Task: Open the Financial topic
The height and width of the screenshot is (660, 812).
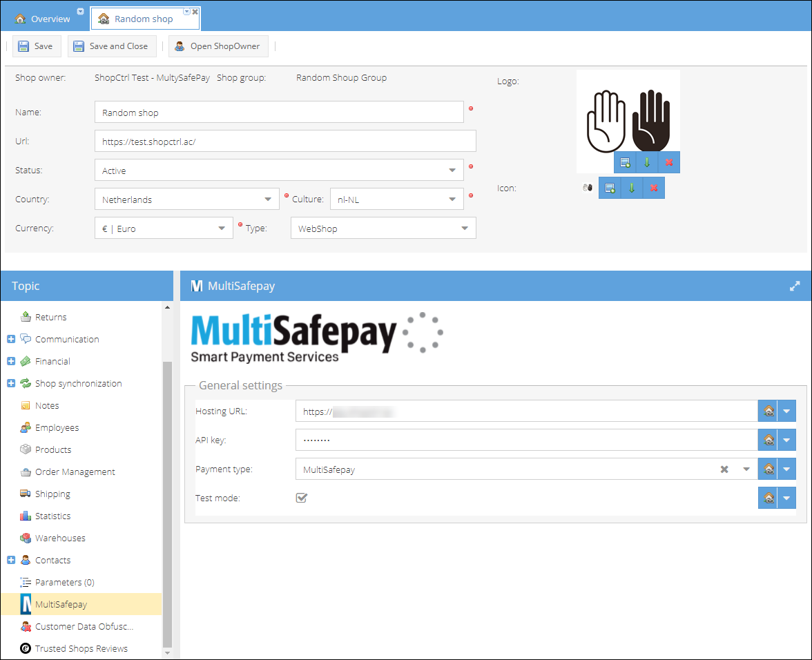Action: point(52,361)
